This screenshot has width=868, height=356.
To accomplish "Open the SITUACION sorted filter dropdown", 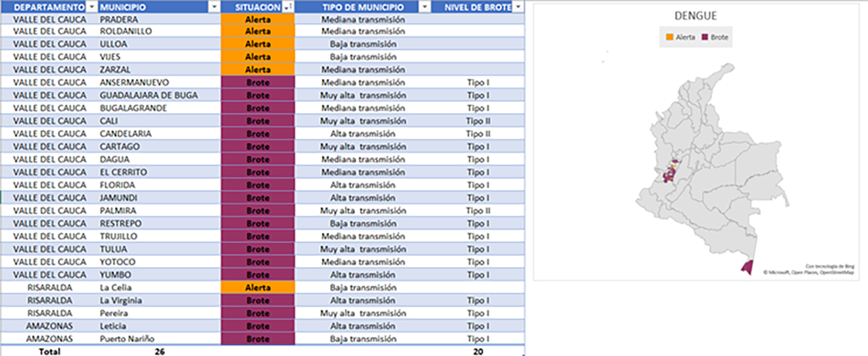I will [289, 7].
